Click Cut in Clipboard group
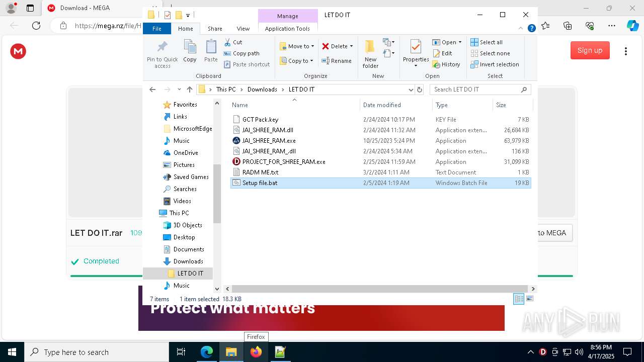Image resolution: width=644 pixels, height=362 pixels. 233,42
